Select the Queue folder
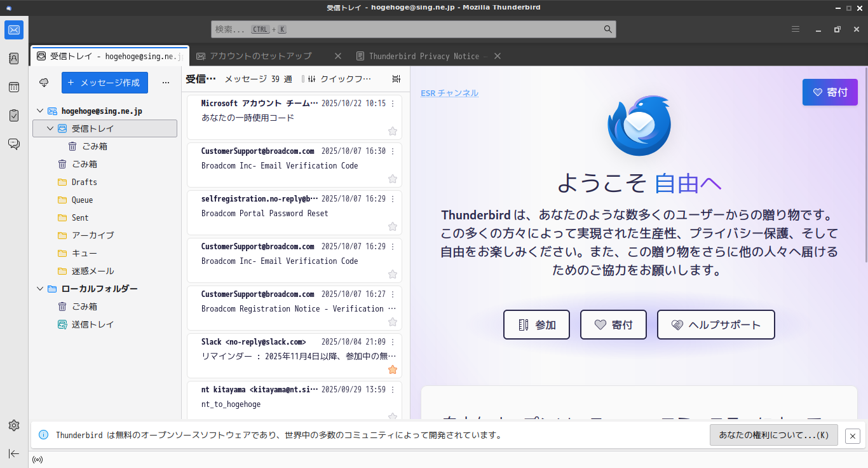 coord(105,200)
